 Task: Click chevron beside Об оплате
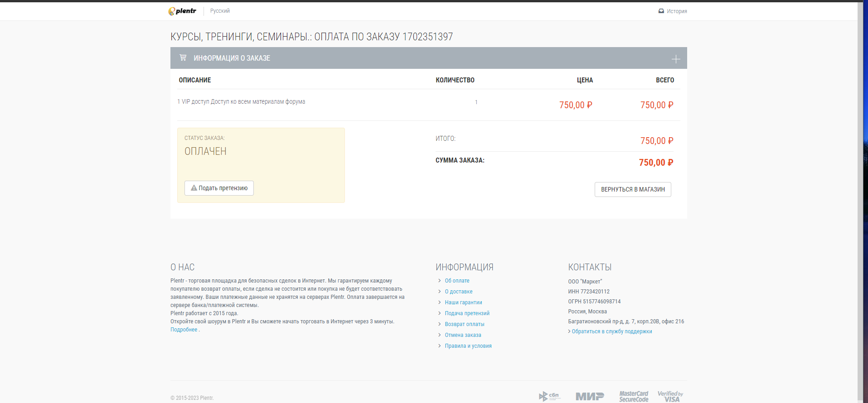coord(440,280)
